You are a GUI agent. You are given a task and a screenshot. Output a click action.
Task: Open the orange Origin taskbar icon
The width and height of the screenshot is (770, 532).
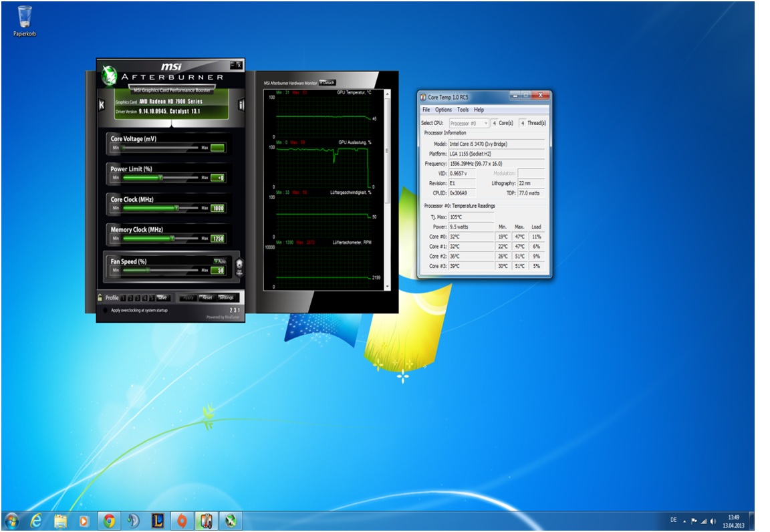point(182,521)
